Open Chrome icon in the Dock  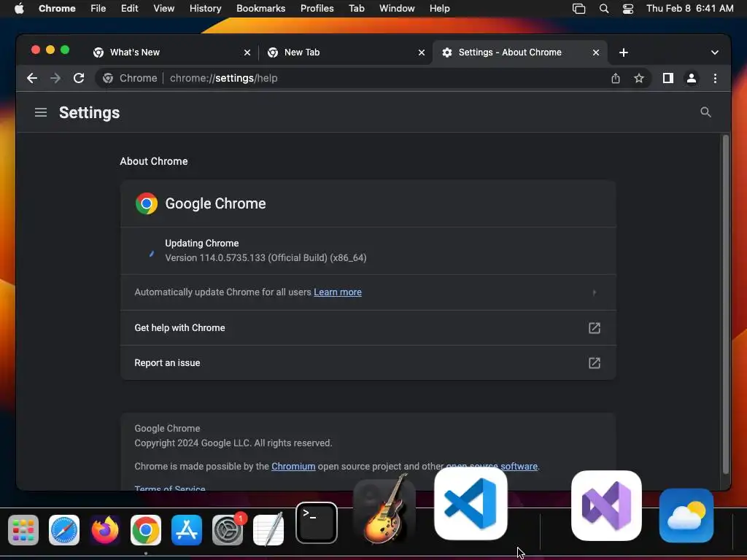pos(146,530)
